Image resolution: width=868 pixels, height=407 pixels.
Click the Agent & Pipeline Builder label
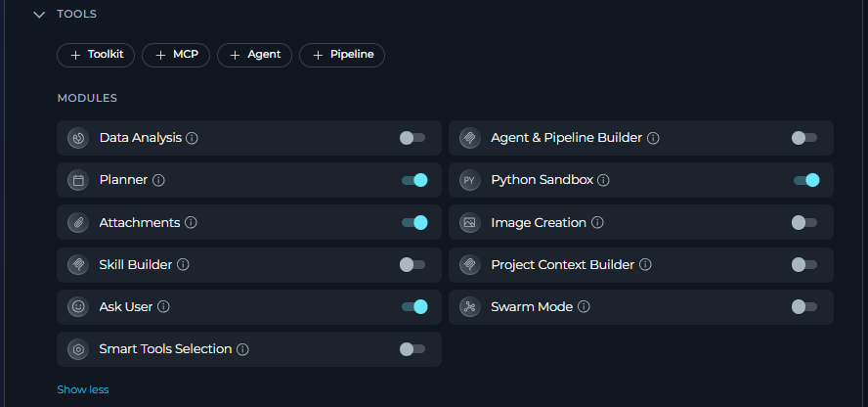tap(567, 138)
